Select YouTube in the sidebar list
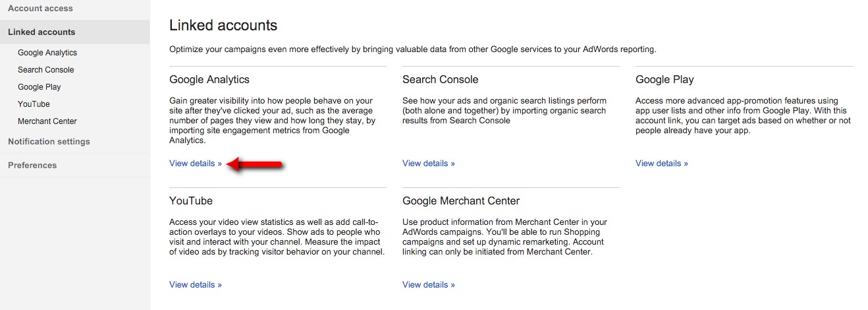The image size is (868, 310). (x=34, y=104)
